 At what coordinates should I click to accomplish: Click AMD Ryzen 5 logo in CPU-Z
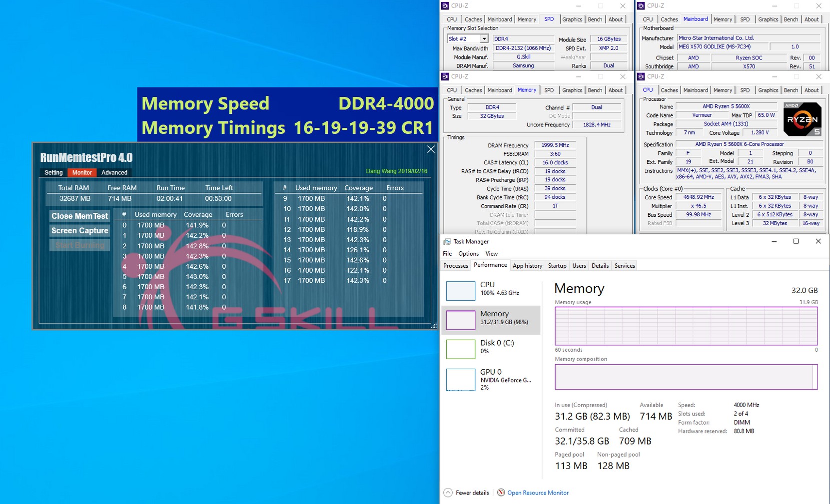click(x=802, y=119)
